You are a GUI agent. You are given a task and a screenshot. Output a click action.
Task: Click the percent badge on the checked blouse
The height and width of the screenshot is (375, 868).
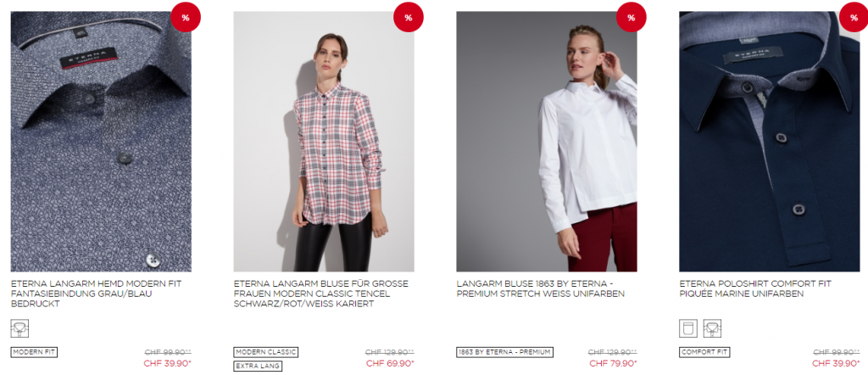(x=408, y=17)
